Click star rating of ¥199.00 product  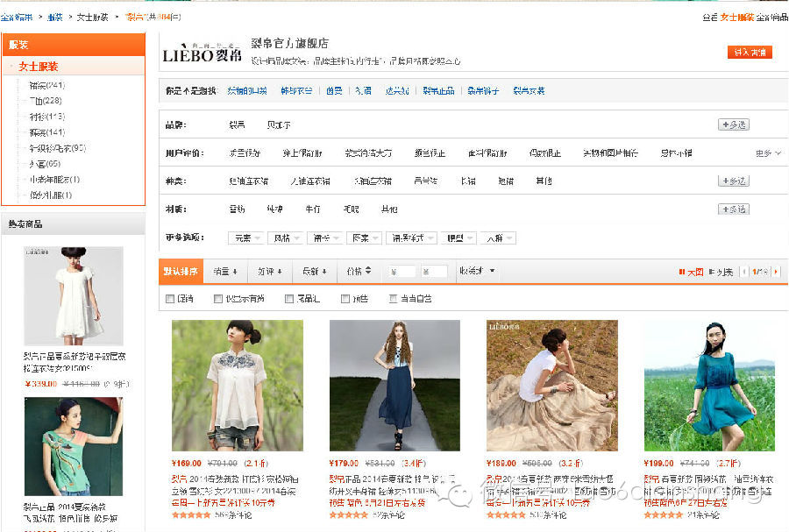click(664, 514)
